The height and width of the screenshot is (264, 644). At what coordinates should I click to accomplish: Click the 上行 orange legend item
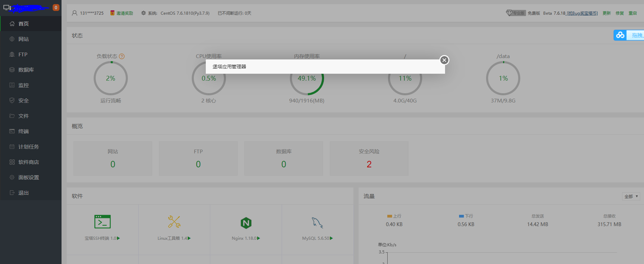coord(394,216)
